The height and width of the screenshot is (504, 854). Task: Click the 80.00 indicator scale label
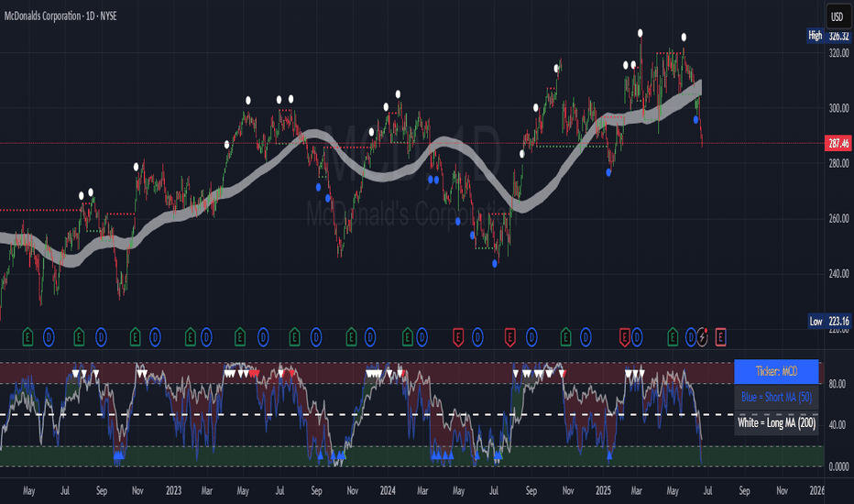pos(838,384)
